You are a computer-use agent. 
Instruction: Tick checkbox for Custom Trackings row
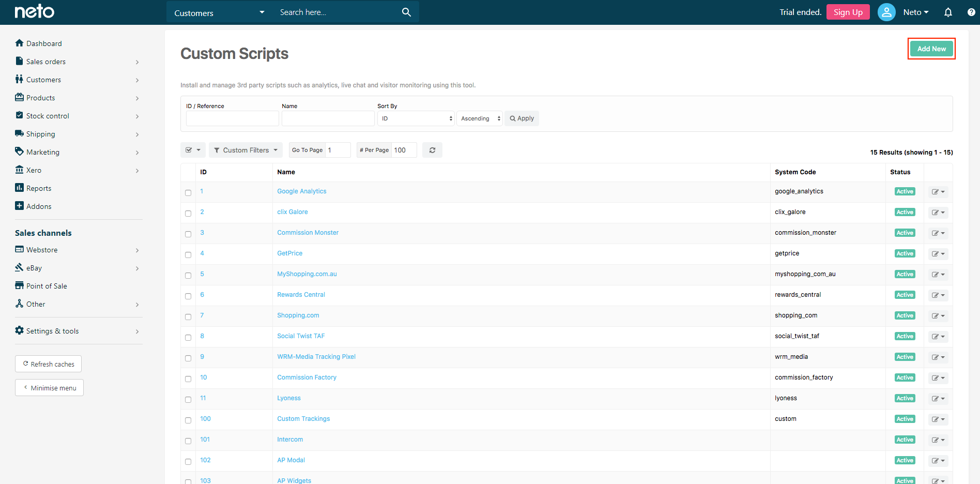tap(188, 420)
